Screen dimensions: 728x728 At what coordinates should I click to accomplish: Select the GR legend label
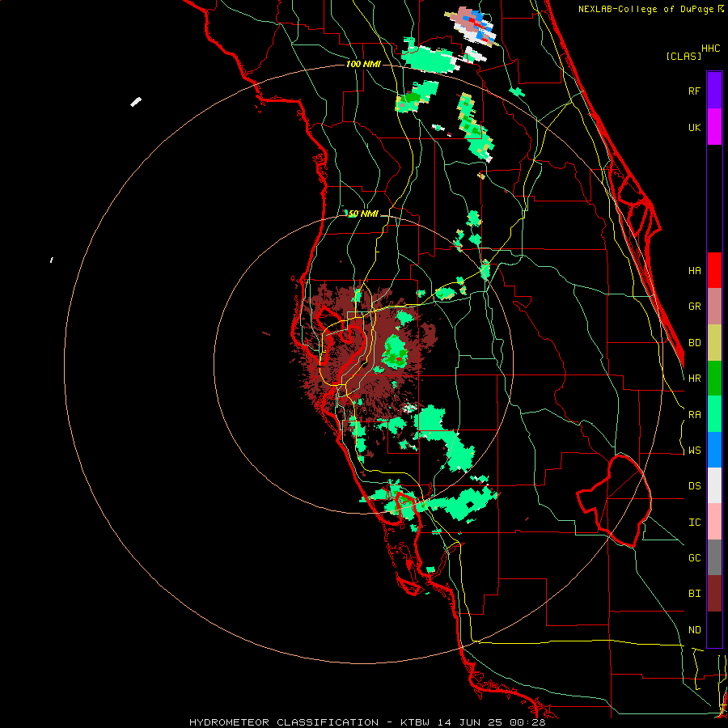click(x=694, y=307)
